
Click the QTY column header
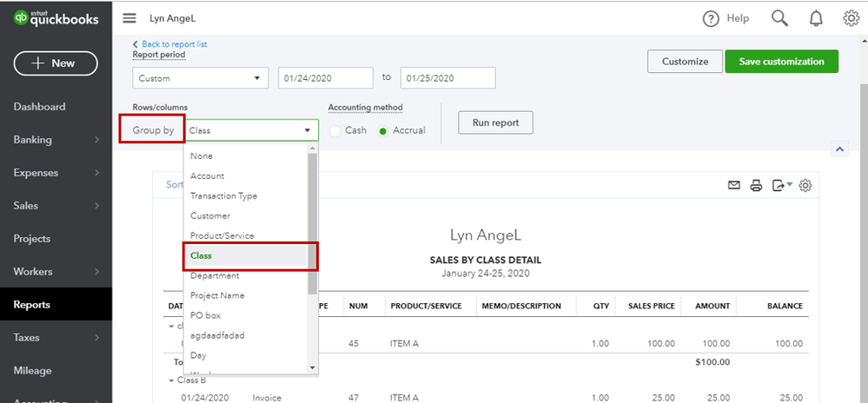(x=601, y=306)
